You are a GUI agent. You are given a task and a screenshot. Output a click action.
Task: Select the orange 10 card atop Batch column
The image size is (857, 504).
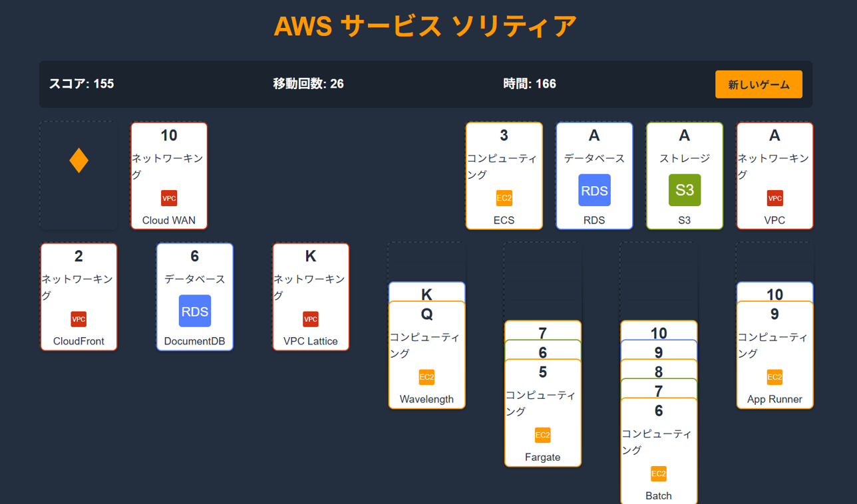click(659, 330)
